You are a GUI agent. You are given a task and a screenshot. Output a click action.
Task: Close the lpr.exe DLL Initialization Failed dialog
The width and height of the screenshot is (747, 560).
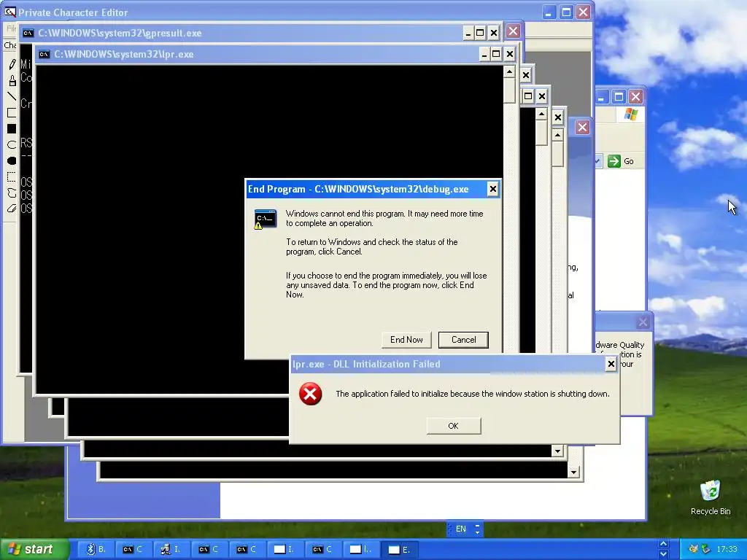point(611,365)
